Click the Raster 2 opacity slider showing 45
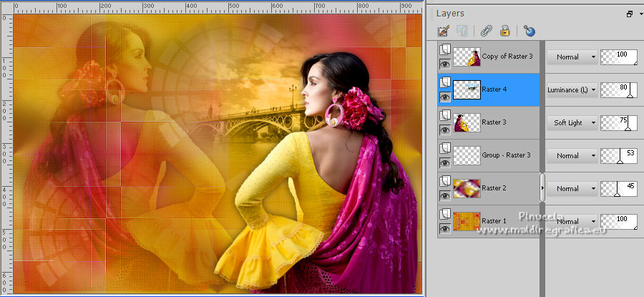Screen dimensions: 644x297 [x=619, y=188]
